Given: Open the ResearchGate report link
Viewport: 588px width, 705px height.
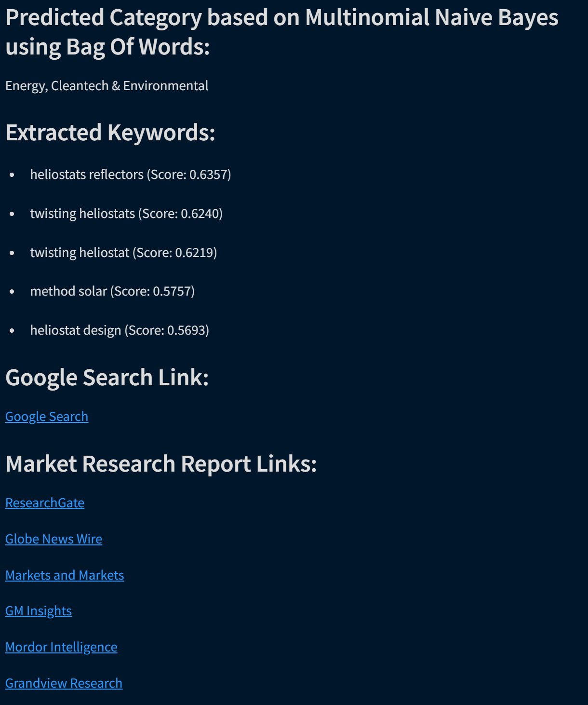Looking at the screenshot, I should (45, 503).
